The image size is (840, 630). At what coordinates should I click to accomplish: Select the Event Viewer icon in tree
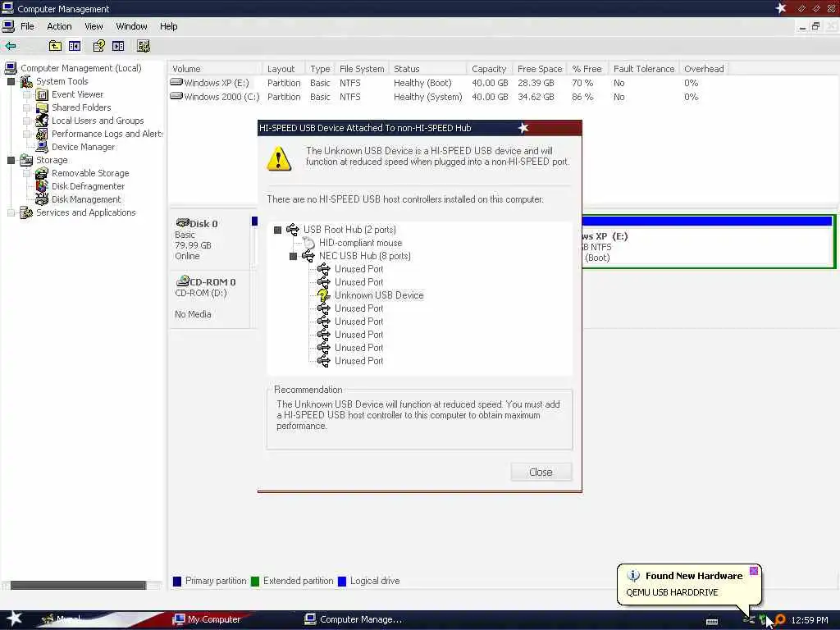point(42,95)
